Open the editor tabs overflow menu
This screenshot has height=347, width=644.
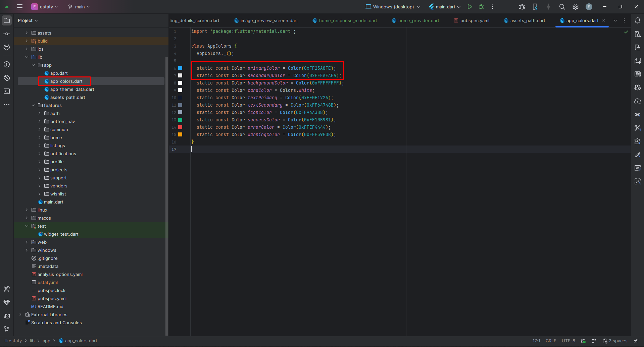coord(615,20)
